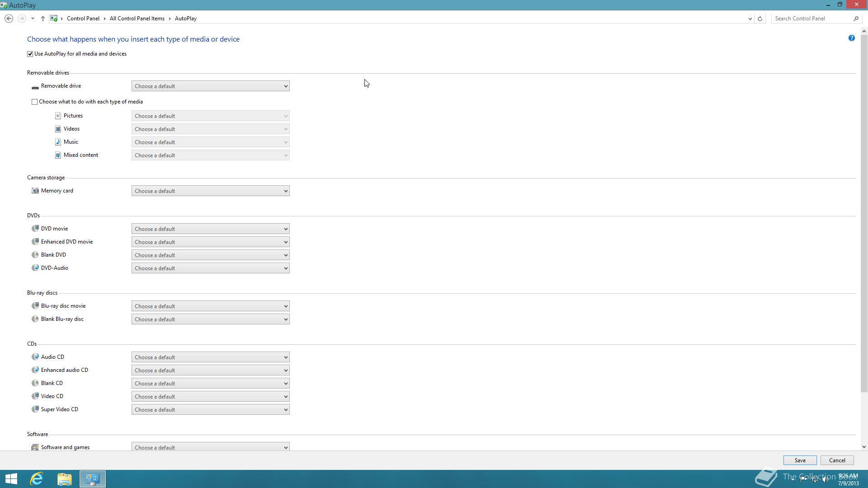
Task: Click the Windows Start button
Action: click(11, 479)
